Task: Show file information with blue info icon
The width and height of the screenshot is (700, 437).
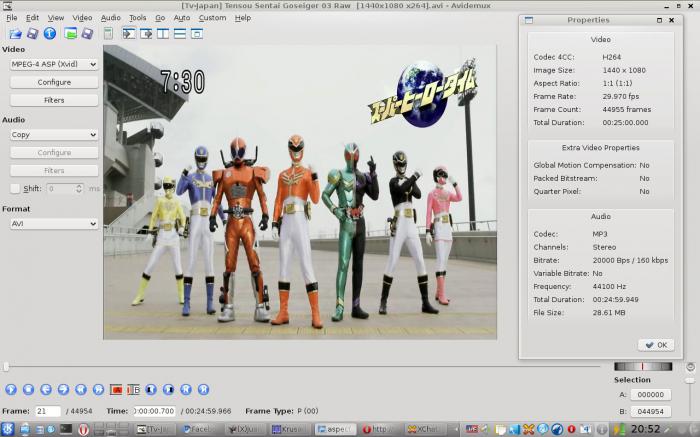Action: point(50,33)
